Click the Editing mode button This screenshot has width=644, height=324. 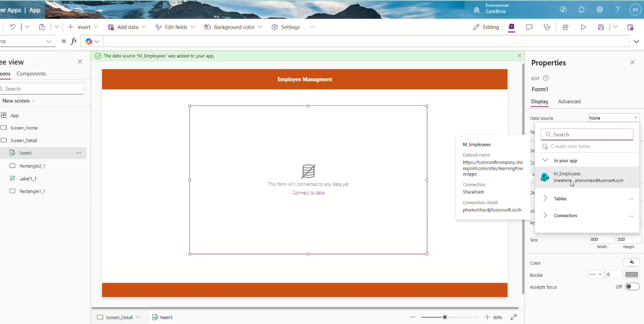[x=486, y=27]
